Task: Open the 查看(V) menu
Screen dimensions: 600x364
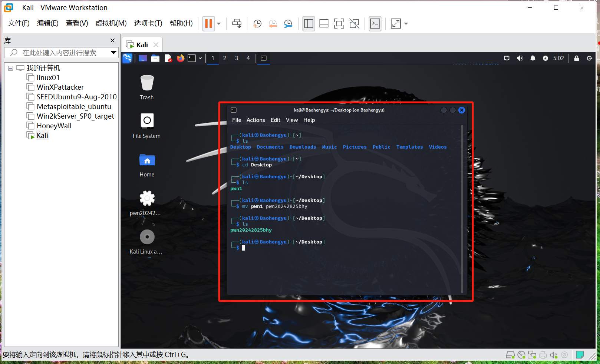Action: (77, 23)
